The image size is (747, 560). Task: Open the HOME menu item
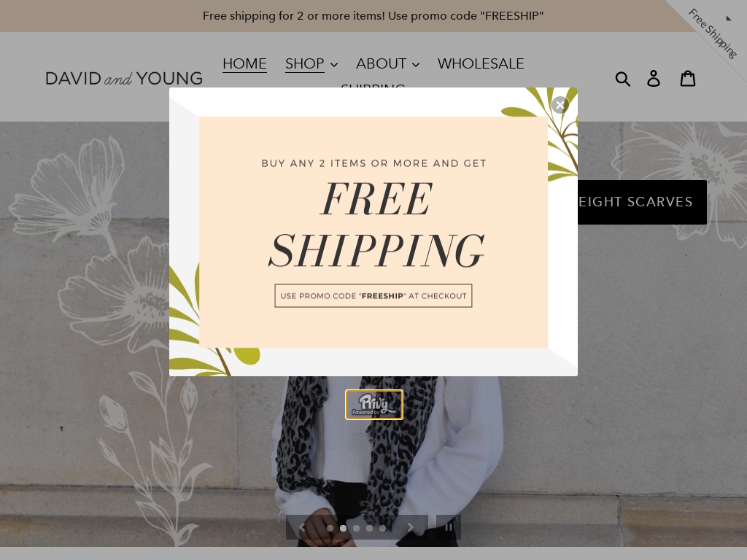point(244,64)
